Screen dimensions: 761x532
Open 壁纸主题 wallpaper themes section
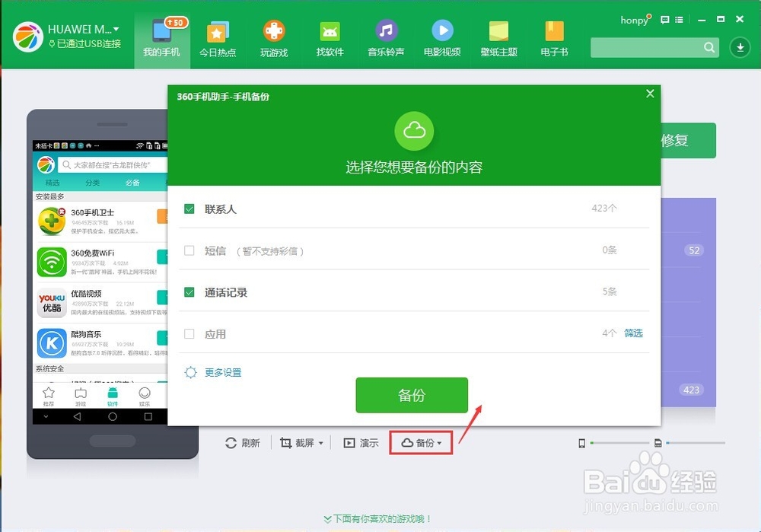pyautogui.click(x=498, y=34)
